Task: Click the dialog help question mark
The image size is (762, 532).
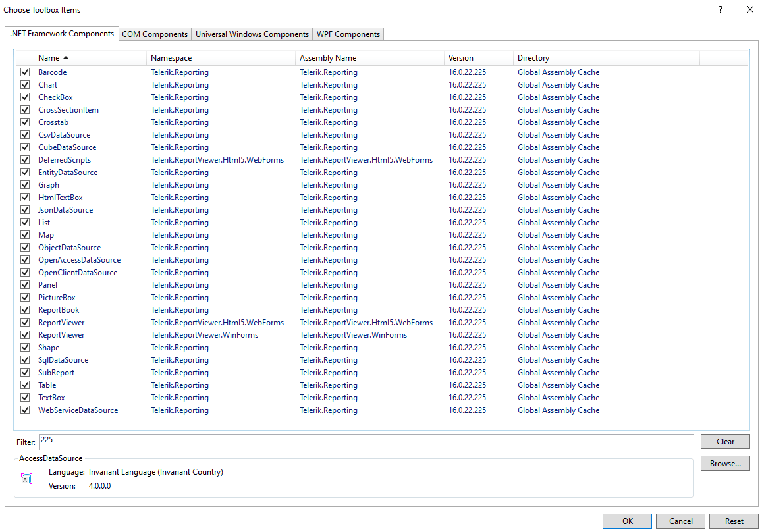Action: pos(720,9)
